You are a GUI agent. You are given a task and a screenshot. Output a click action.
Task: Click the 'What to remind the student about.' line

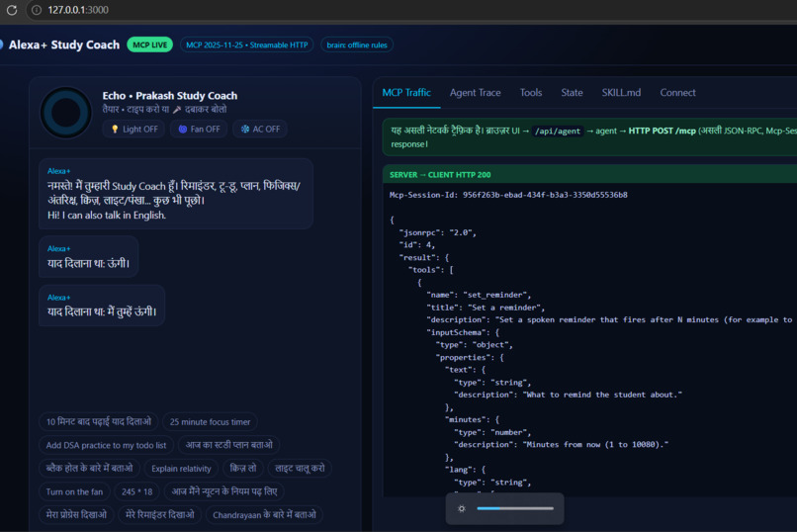569,395
